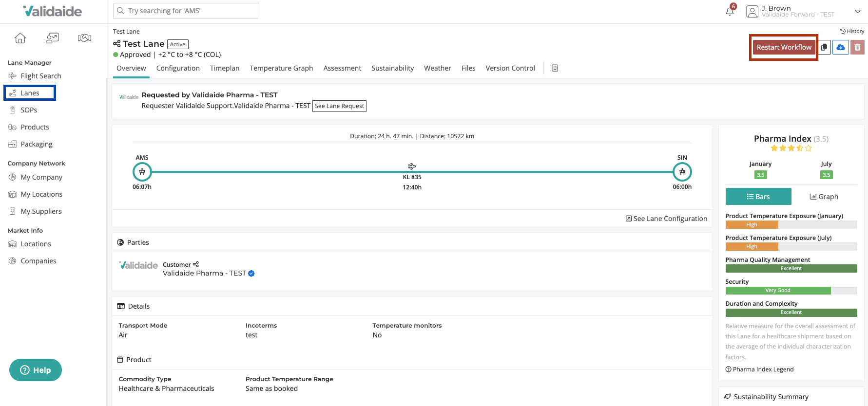Click the Pharma Index star rating
This screenshot has height=406, width=868.
pos(791,148)
